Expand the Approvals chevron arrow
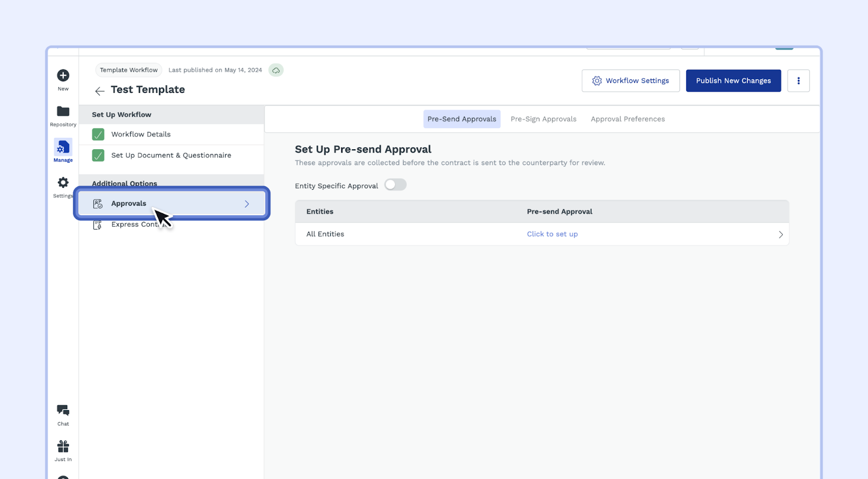868x479 pixels. click(247, 204)
